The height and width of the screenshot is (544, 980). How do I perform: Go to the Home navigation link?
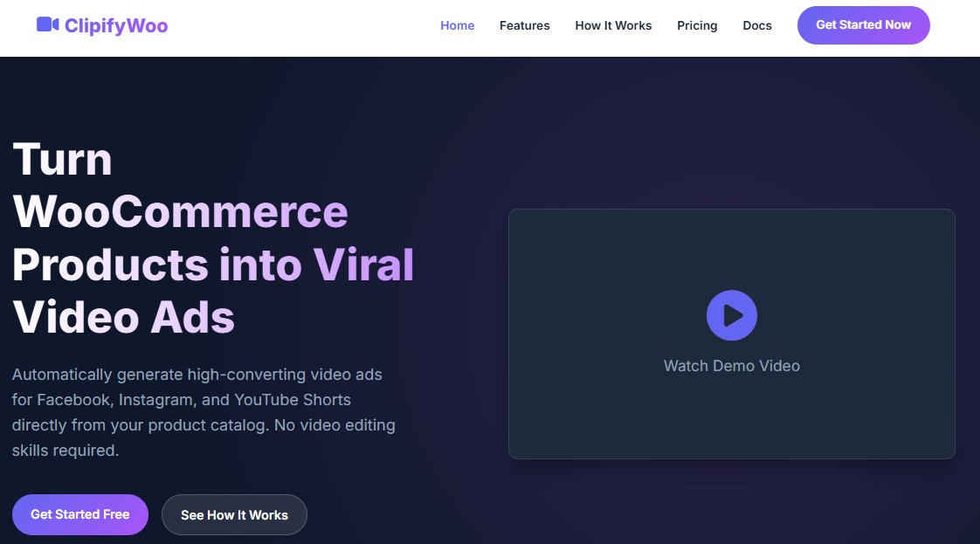[457, 25]
